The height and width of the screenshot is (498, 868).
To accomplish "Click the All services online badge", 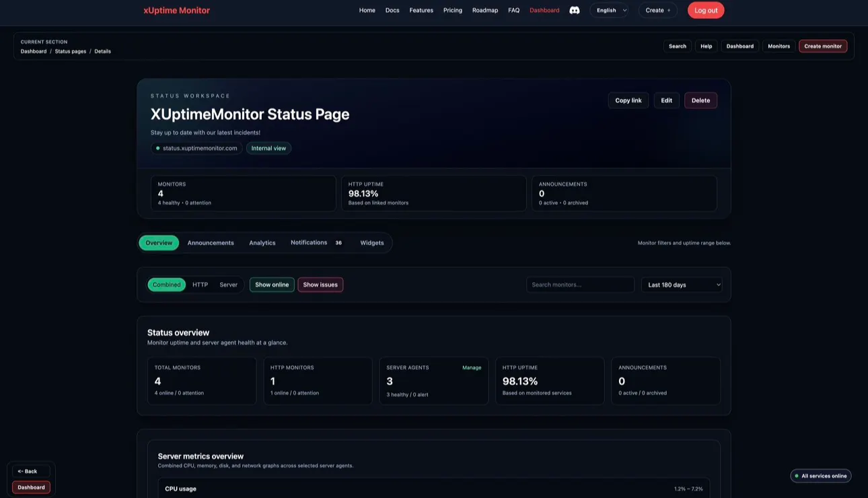I will [821, 476].
